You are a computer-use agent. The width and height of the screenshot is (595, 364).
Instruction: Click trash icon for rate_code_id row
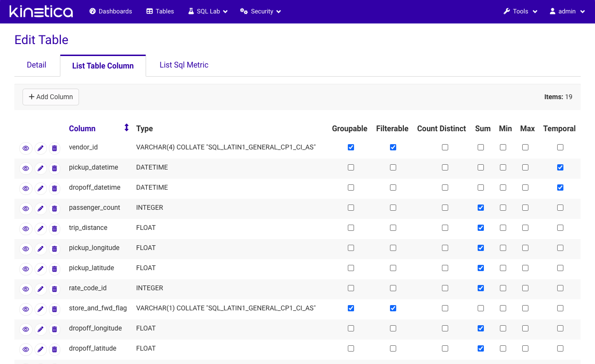click(x=55, y=289)
